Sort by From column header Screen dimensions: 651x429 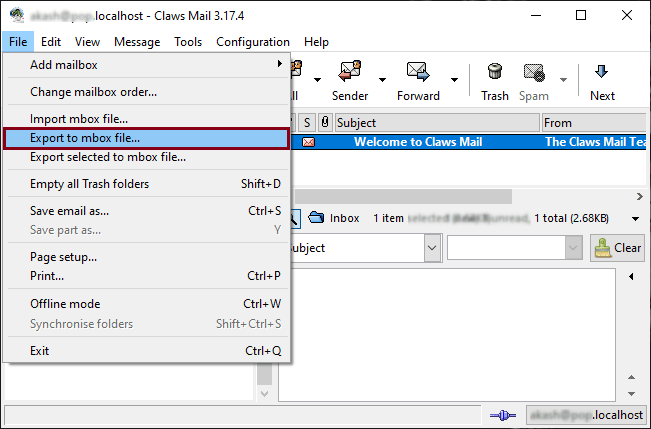point(594,123)
